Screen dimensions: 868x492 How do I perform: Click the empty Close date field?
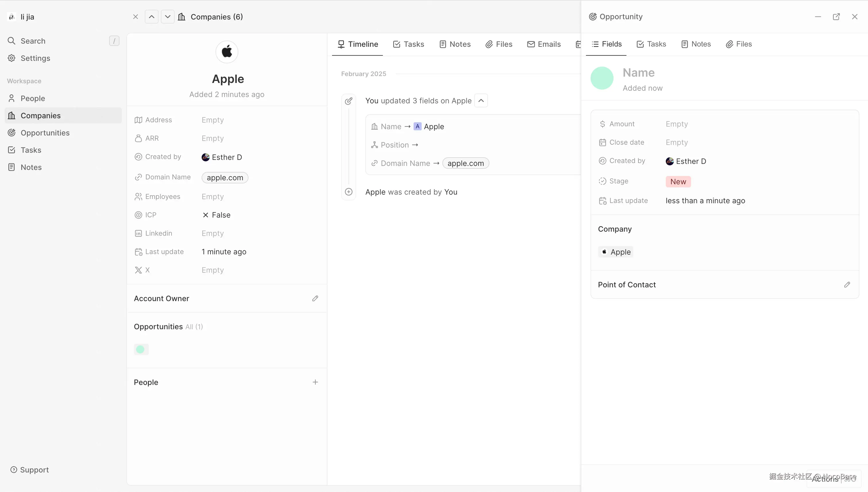coord(677,142)
